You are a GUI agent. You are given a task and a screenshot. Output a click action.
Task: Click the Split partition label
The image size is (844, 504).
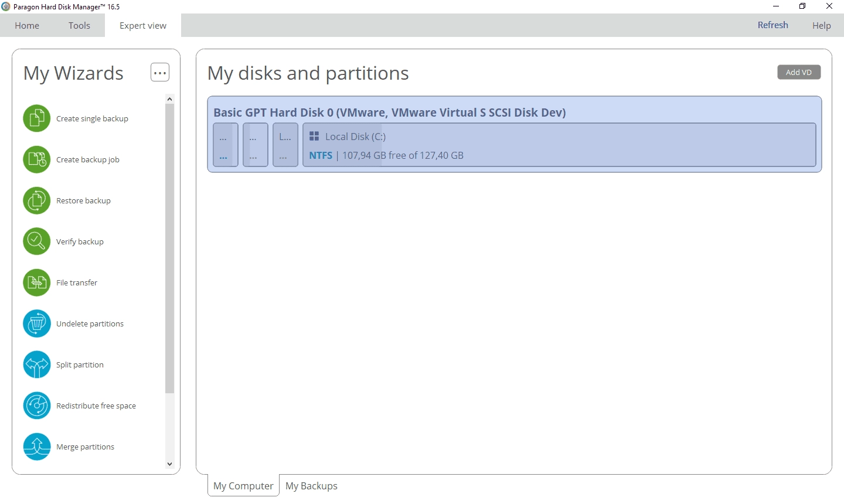tap(80, 365)
